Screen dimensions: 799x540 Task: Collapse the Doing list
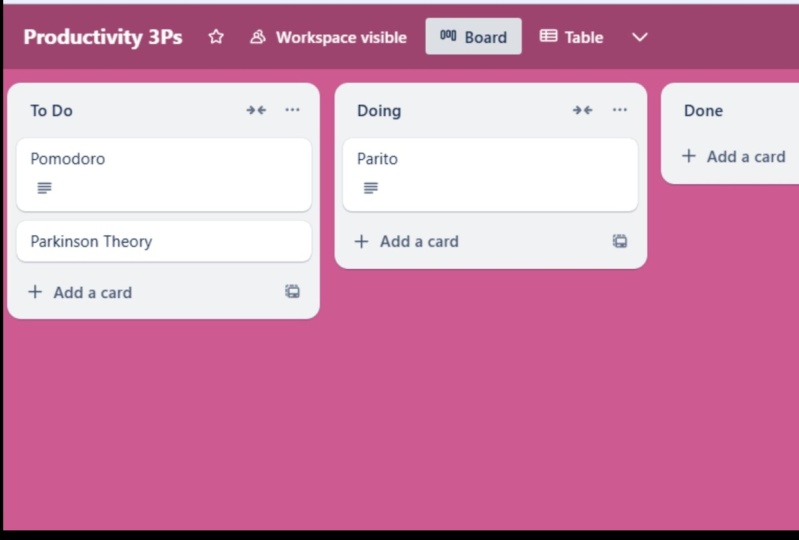pos(582,110)
